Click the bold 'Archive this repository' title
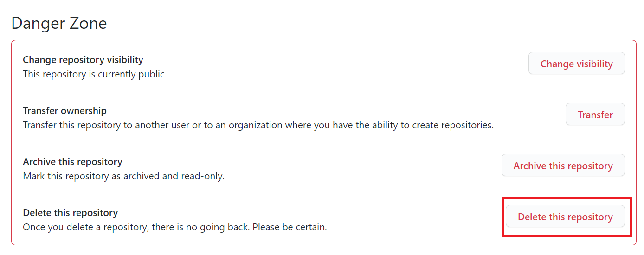The image size is (644, 255). tap(72, 162)
